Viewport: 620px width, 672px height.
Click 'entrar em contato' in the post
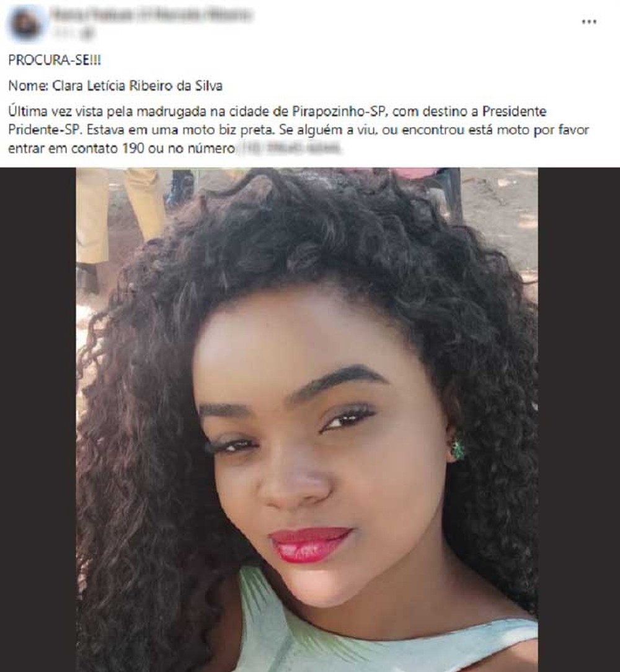pyautogui.click(x=63, y=148)
